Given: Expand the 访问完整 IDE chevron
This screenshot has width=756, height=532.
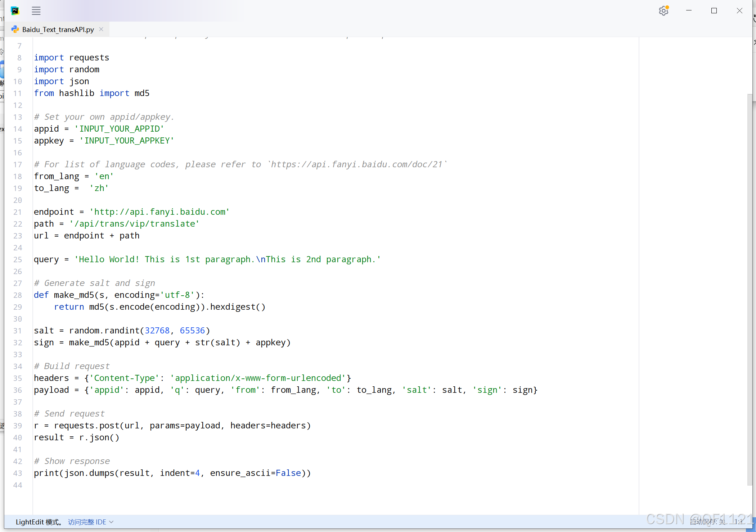Looking at the screenshot, I should (x=111, y=522).
